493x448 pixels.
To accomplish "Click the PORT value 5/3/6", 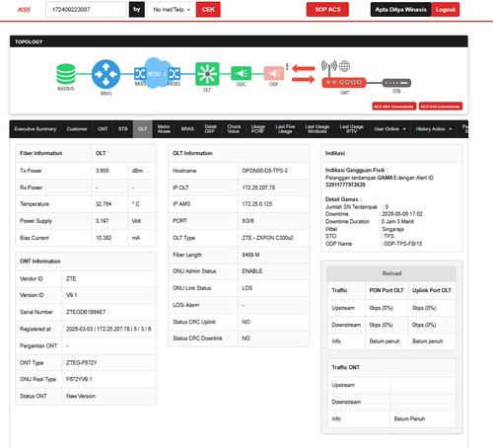I will [247, 221].
